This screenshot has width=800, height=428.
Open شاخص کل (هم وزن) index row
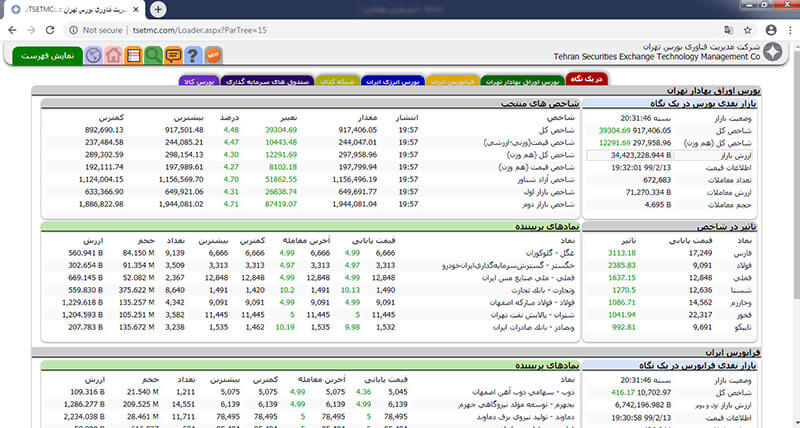tap(541, 155)
